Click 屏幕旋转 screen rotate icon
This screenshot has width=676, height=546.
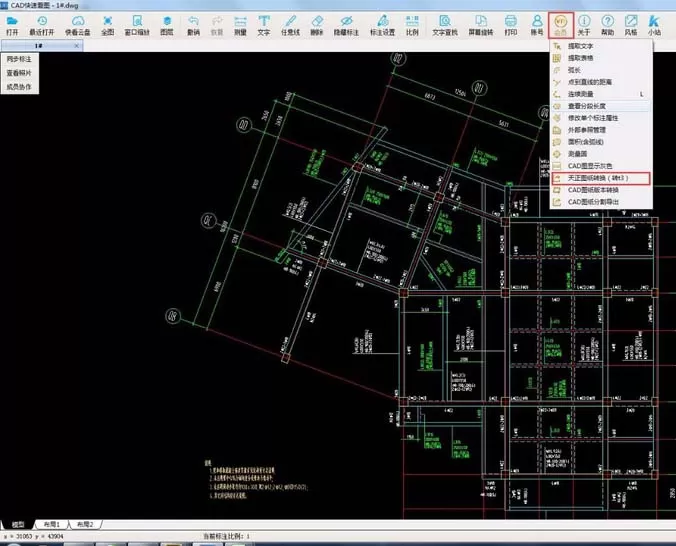pos(481,25)
